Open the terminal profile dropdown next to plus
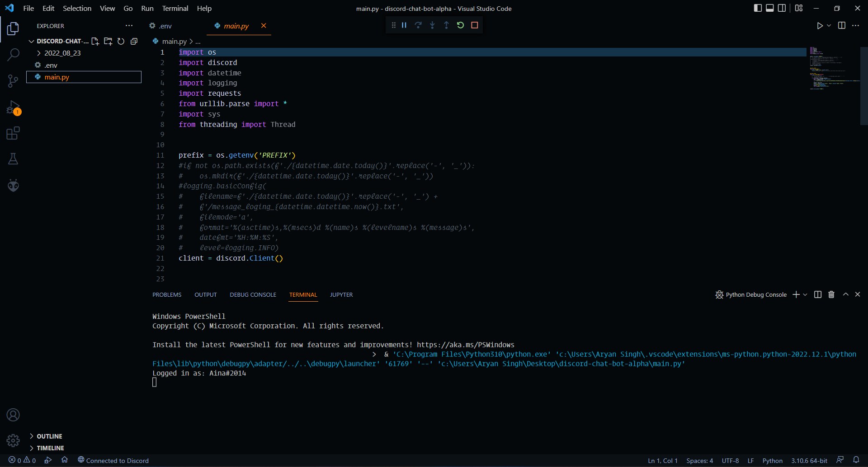The width and height of the screenshot is (868, 467). [x=804, y=294]
